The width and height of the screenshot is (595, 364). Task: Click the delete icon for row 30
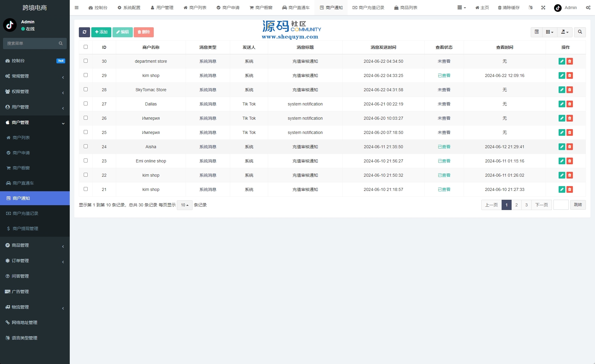(570, 61)
